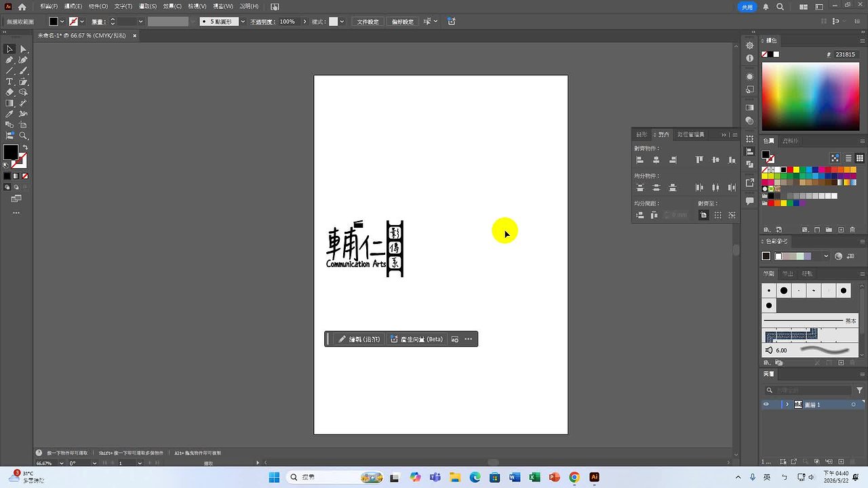
Task: Select the Gradient tool
Action: coord(9,103)
